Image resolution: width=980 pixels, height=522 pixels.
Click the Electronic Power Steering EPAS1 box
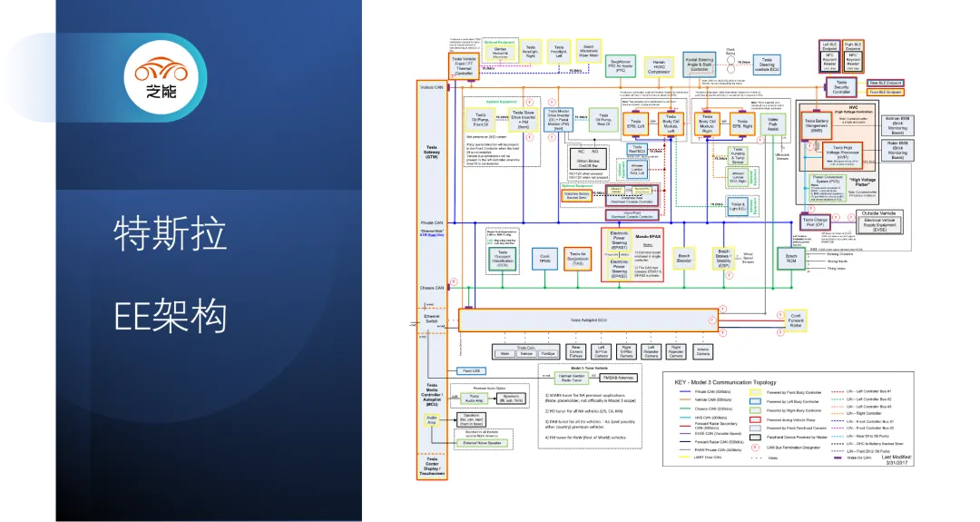click(x=619, y=241)
